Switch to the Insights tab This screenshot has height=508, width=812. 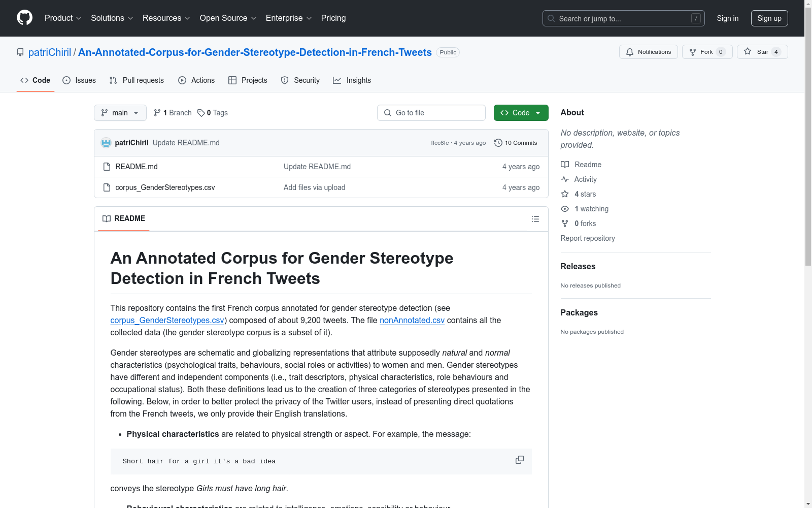click(x=352, y=80)
